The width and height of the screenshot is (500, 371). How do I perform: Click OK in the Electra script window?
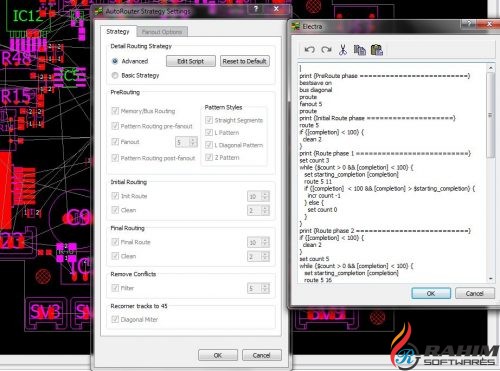pos(431,293)
